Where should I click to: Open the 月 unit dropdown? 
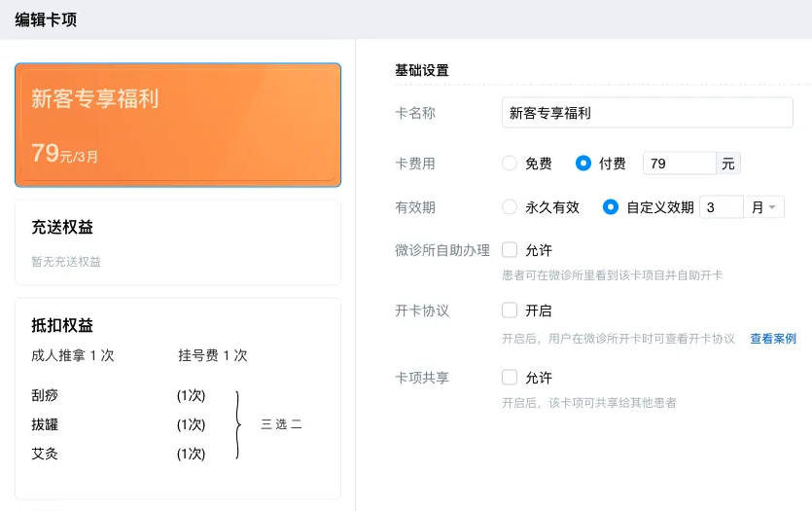pos(764,207)
